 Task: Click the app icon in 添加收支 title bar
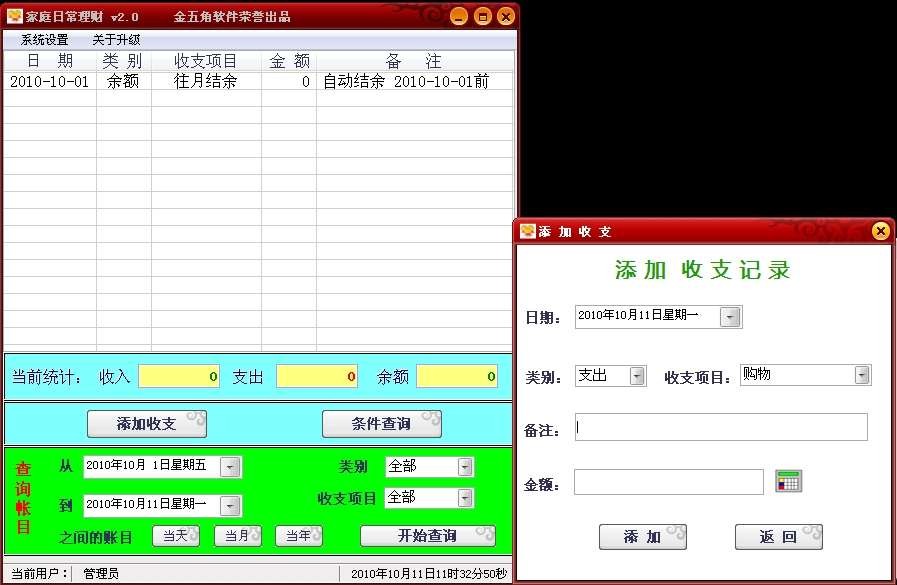tap(527, 231)
